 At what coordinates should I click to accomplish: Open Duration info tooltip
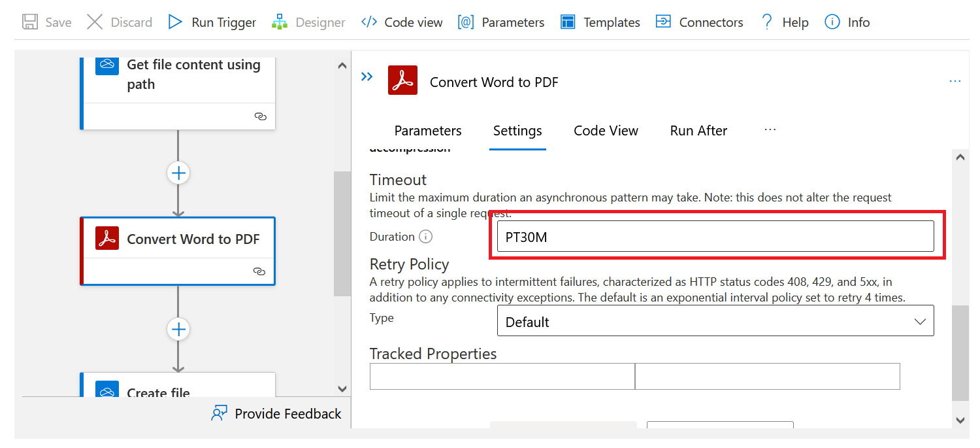tap(425, 237)
